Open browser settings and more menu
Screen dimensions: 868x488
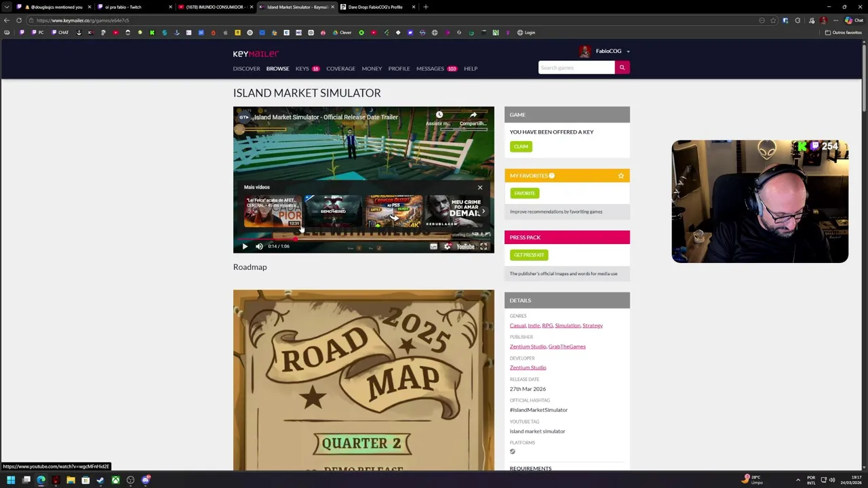coord(835,20)
